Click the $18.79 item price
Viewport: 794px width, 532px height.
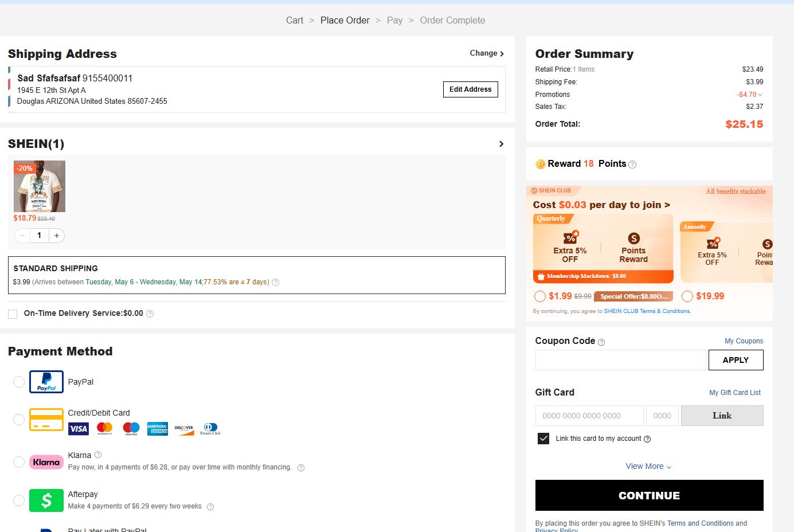pos(25,218)
